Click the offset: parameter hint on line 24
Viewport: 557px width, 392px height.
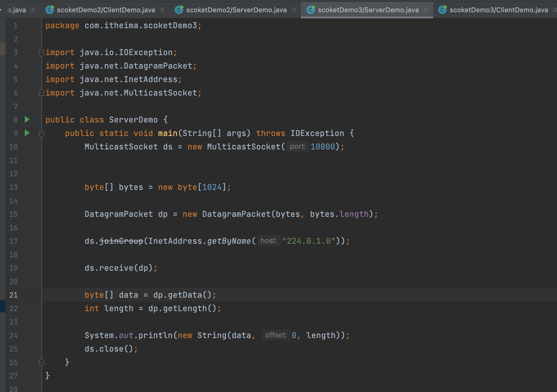(276, 335)
